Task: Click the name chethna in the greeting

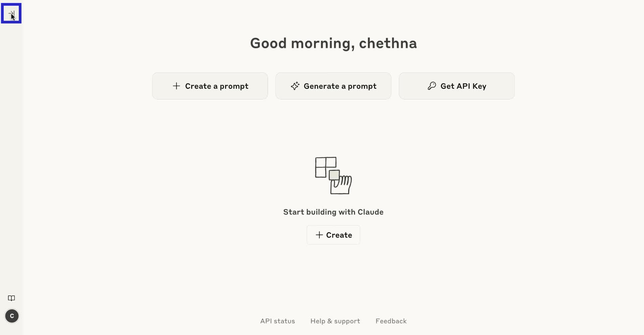Action: coord(388,43)
